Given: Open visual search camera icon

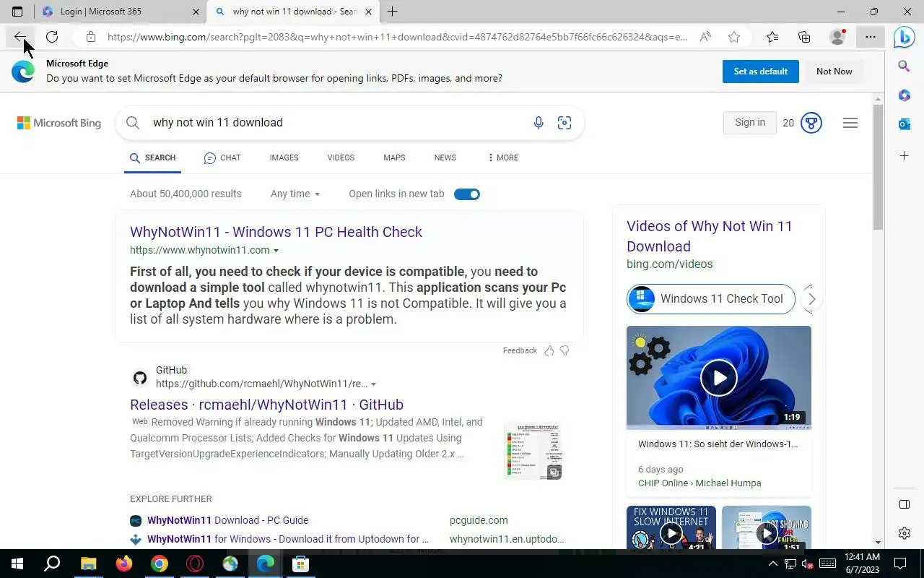Looking at the screenshot, I should 565,123.
